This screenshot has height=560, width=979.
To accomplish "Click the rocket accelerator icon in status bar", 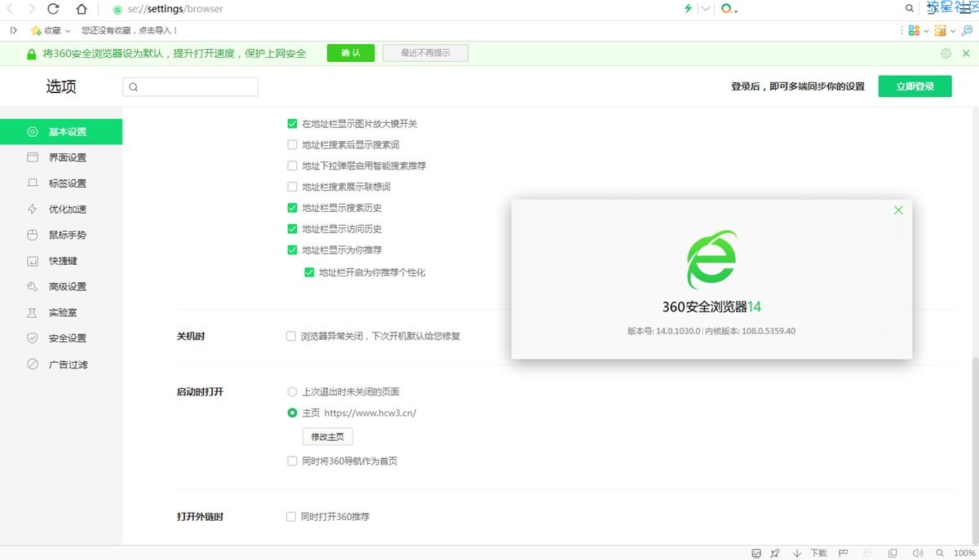I will tap(775, 553).
